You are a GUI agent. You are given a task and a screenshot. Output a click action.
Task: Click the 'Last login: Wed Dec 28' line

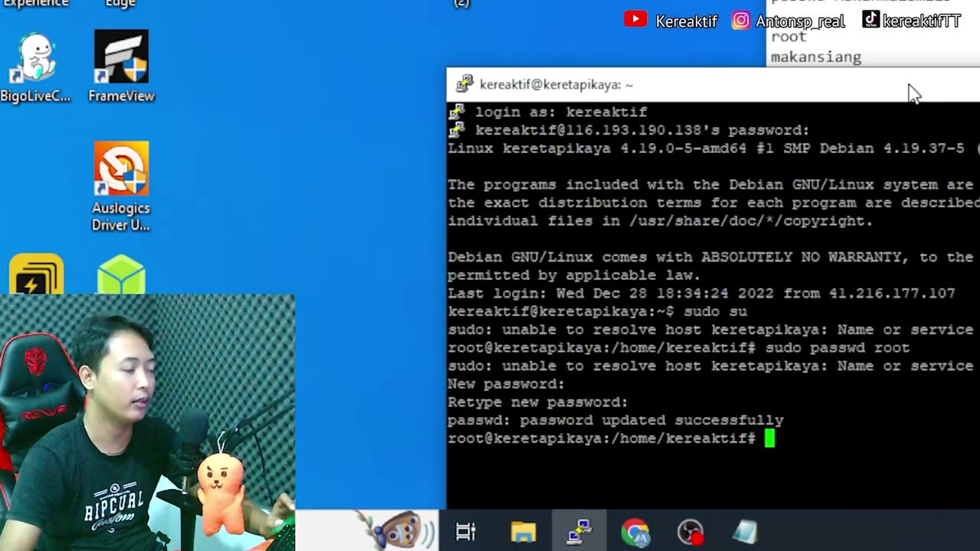click(701, 293)
